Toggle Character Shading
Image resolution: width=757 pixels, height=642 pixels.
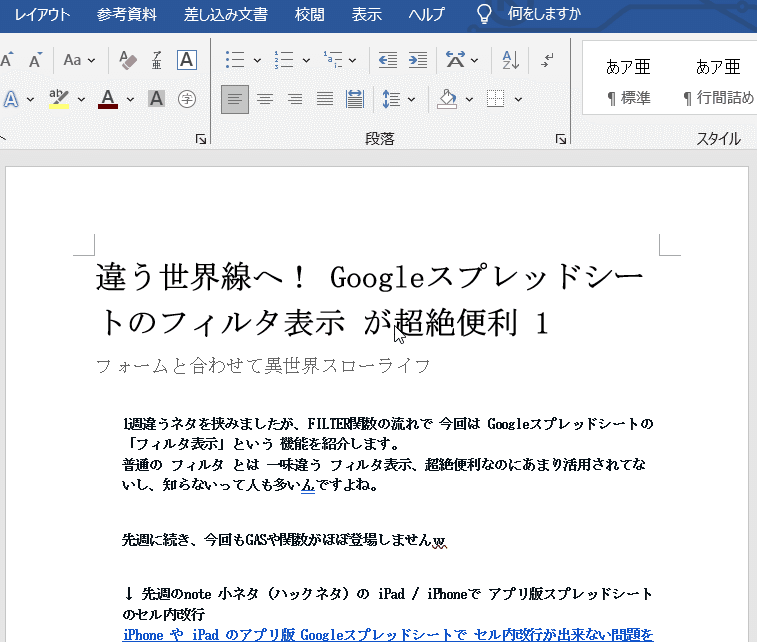156,99
